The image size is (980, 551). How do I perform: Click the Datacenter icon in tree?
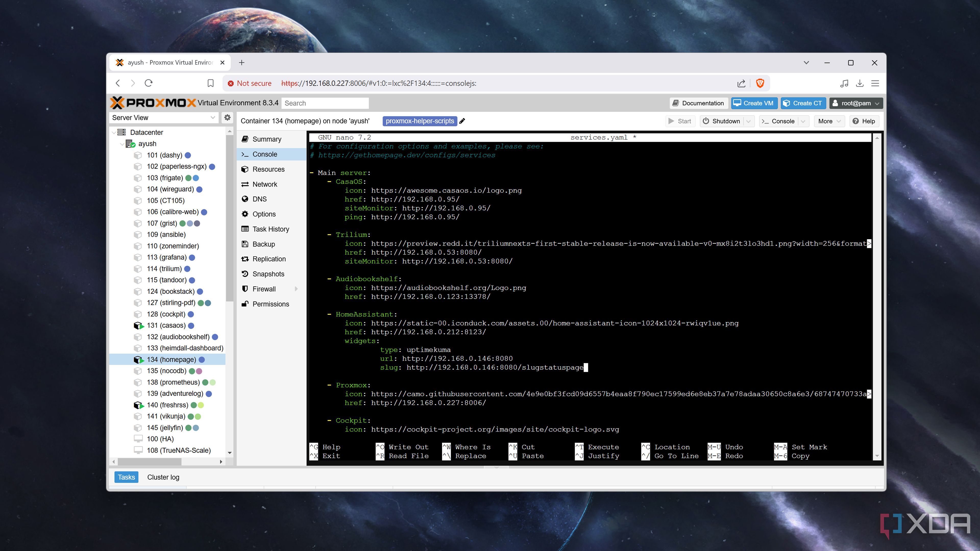tap(122, 132)
